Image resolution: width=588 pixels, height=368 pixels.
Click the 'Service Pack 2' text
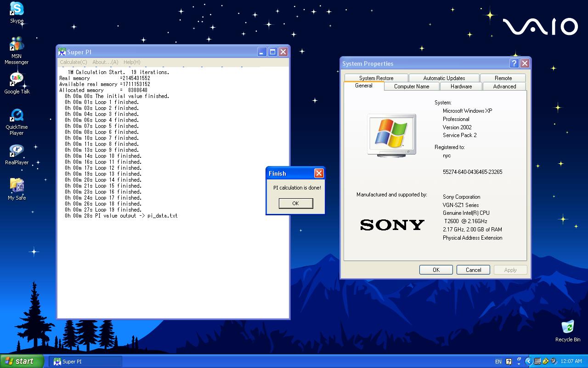[459, 135]
